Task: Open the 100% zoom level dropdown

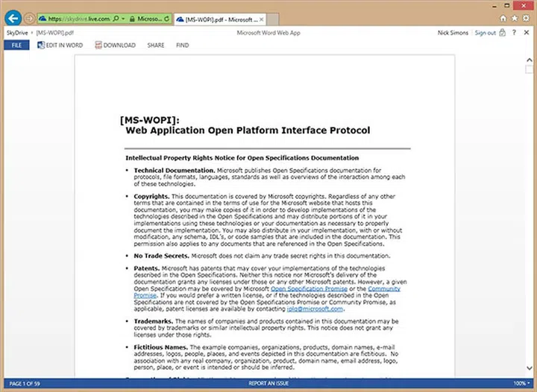Action: coord(522,383)
